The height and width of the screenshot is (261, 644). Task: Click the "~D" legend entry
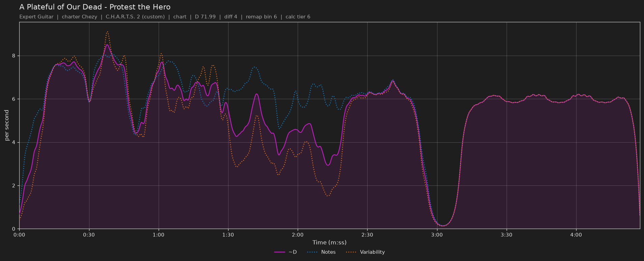pyautogui.click(x=286, y=252)
